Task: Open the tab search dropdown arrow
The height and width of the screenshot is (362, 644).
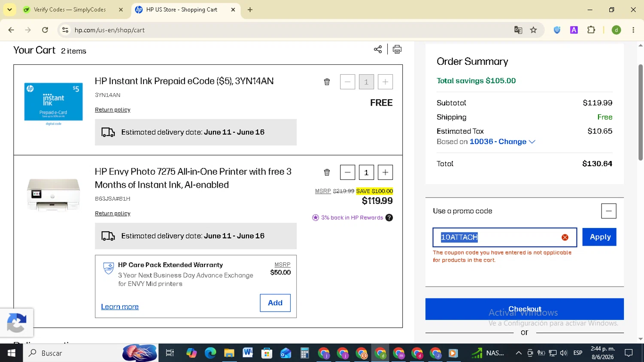Action: point(9,9)
